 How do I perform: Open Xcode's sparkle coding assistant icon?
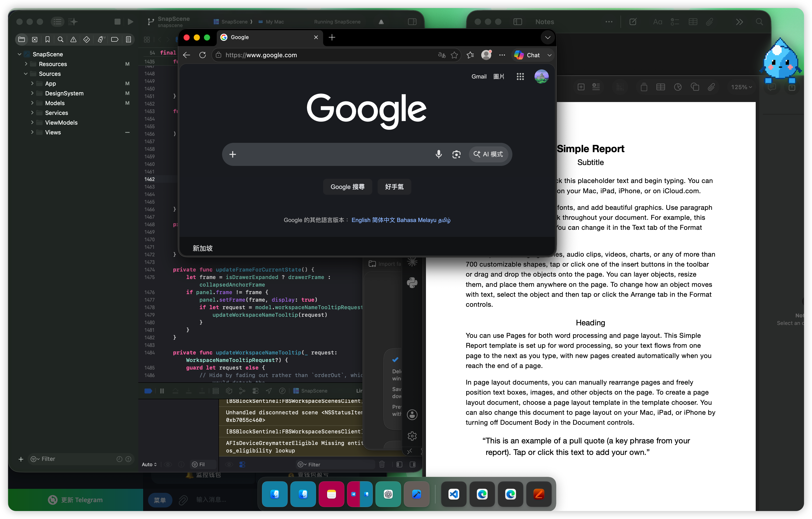tap(73, 22)
